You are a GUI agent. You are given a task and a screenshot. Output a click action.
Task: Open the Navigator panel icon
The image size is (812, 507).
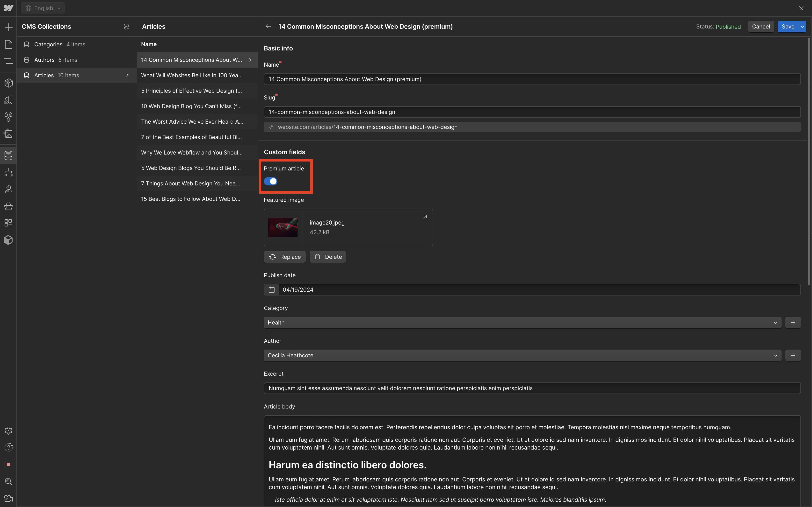point(8,61)
